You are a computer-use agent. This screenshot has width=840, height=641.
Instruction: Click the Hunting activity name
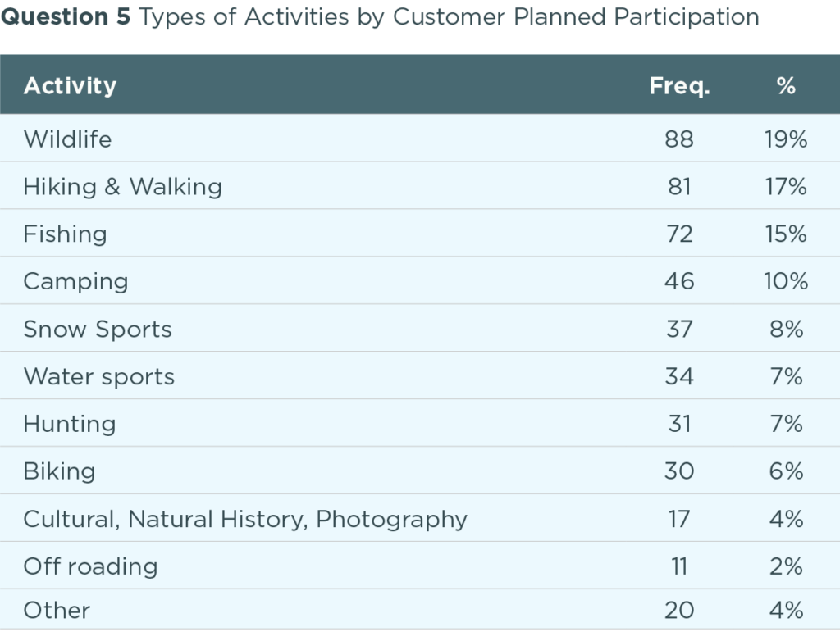[x=70, y=424]
